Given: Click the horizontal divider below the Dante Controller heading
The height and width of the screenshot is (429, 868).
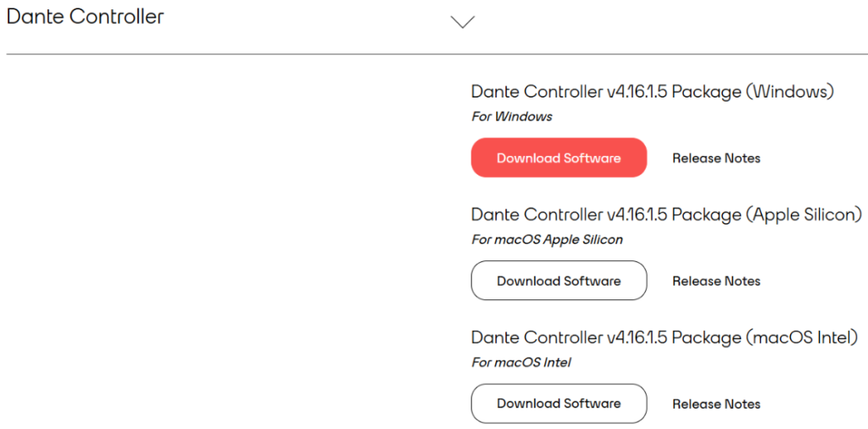Looking at the screenshot, I should pos(437,54).
